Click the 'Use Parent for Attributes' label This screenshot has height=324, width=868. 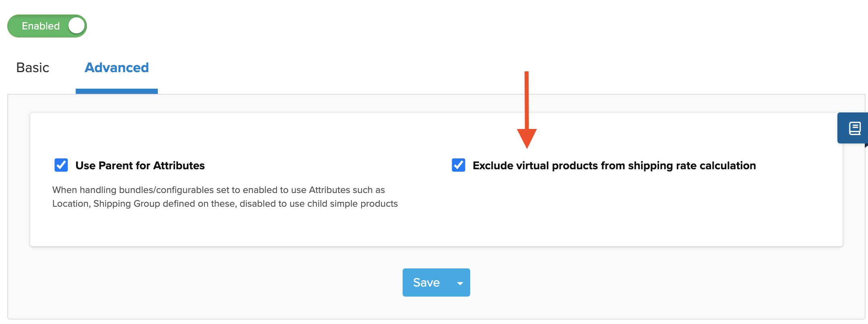140,166
